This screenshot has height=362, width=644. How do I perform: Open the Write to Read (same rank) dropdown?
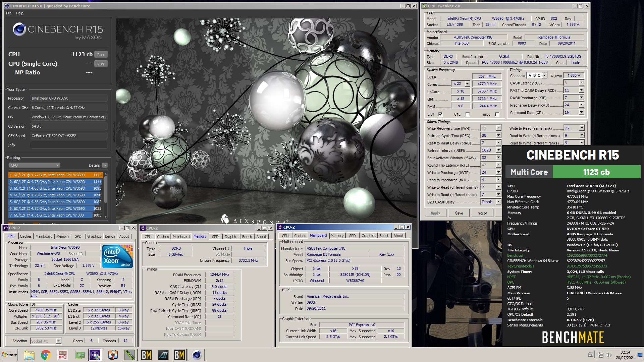pyautogui.click(x=582, y=128)
